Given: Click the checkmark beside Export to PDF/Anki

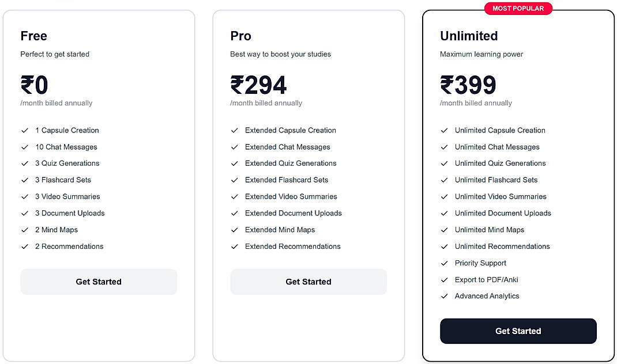Looking at the screenshot, I should (x=445, y=280).
